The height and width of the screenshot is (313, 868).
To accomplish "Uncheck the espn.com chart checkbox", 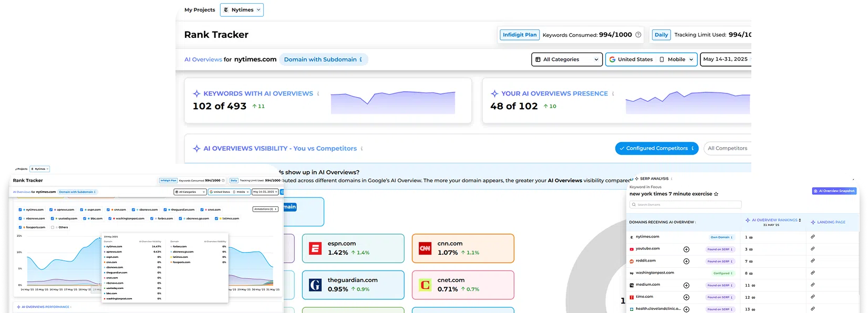I will pyautogui.click(x=81, y=210).
